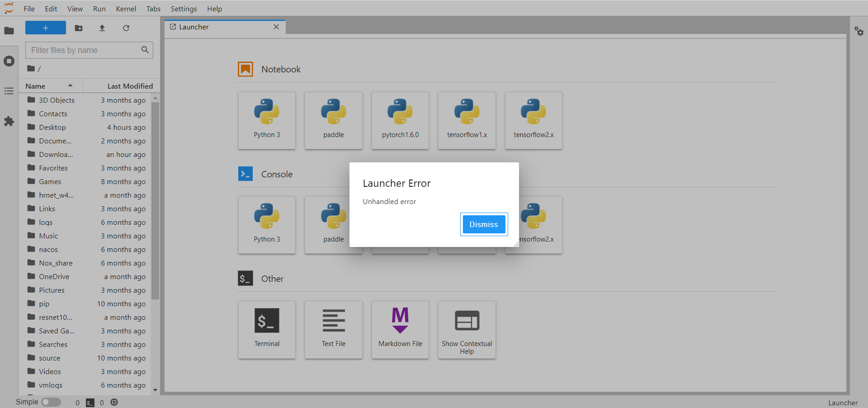The height and width of the screenshot is (408, 868).
Task: Click the file browser scrollbar down arrow
Action: click(x=155, y=390)
